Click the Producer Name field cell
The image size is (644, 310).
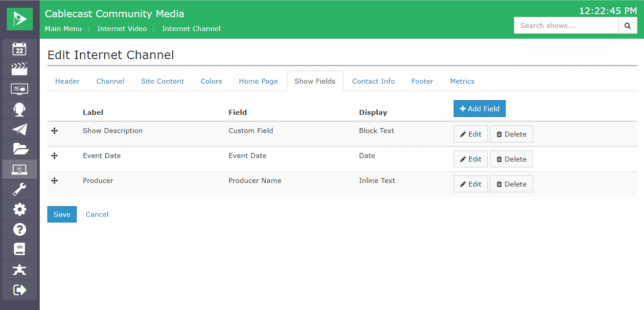click(x=255, y=180)
